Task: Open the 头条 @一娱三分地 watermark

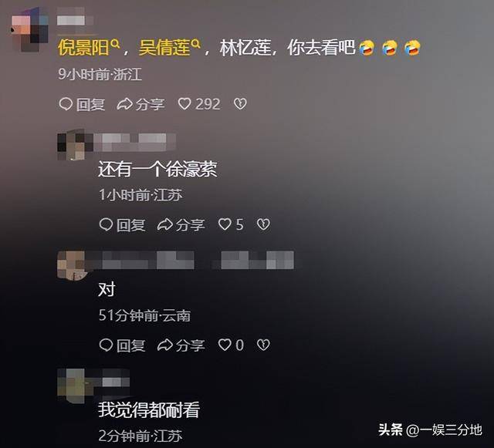Action: [431, 429]
